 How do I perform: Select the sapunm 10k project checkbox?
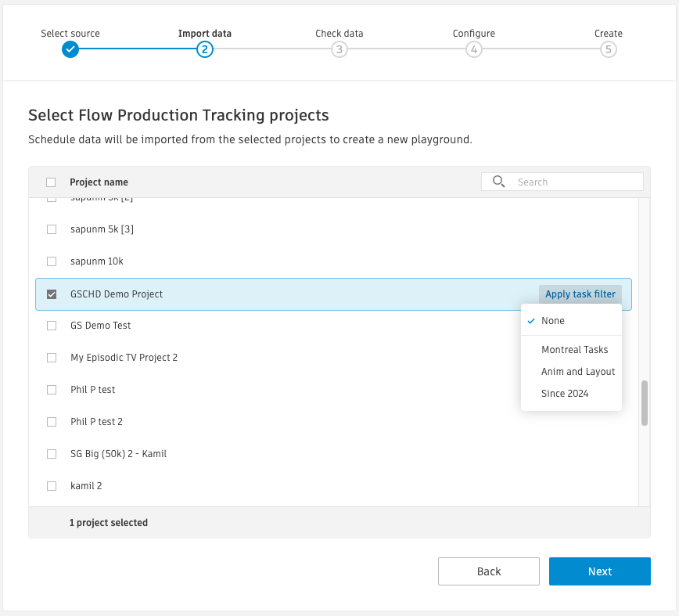(52, 261)
